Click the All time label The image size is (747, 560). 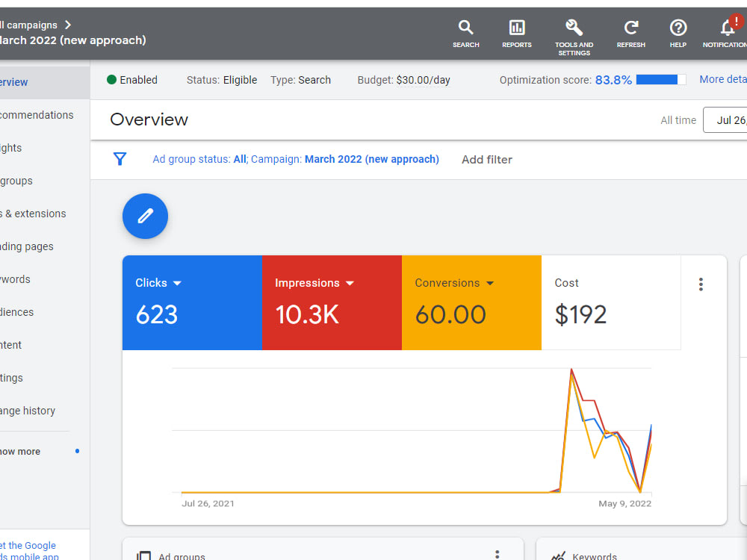678,120
